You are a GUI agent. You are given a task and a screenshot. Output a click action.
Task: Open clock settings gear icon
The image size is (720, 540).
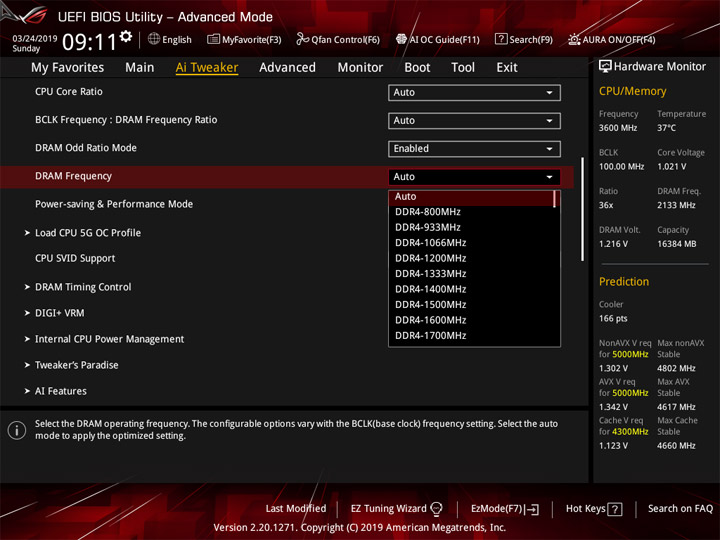point(125,36)
